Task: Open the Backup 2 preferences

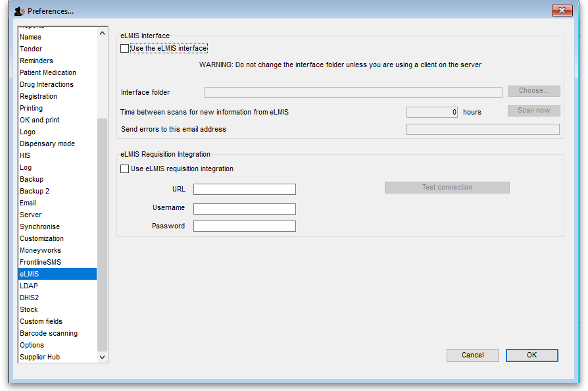Action: tap(34, 191)
